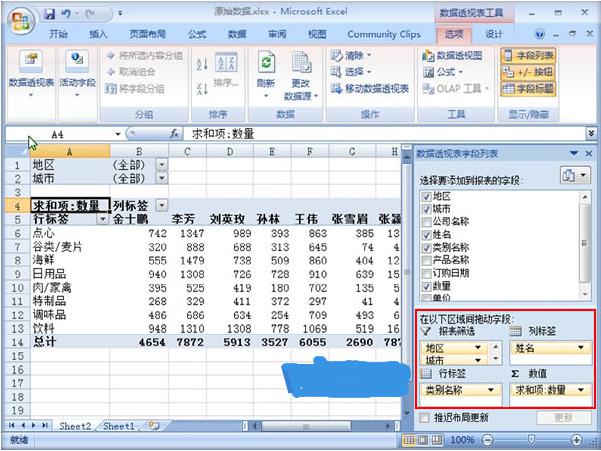601x451 pixels.
Task: Enable the 推迟布局更新 checkbox
Action: pyautogui.click(x=424, y=418)
